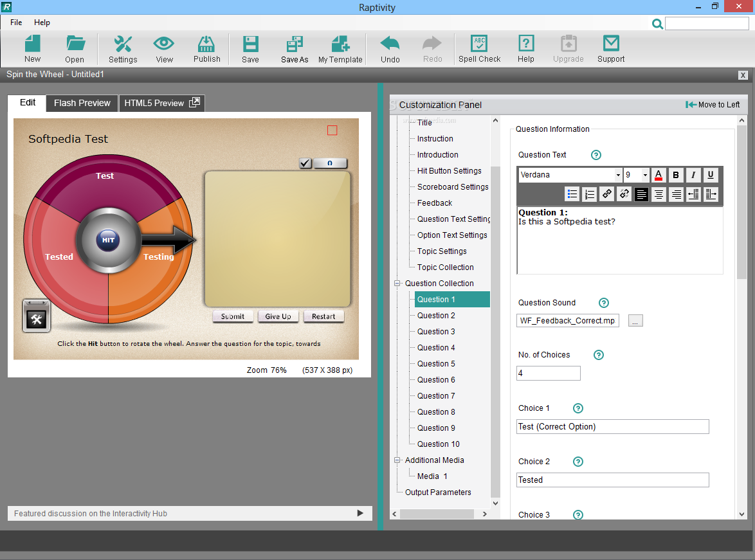Underline the question text
This screenshot has width=755, height=560.
coord(710,175)
